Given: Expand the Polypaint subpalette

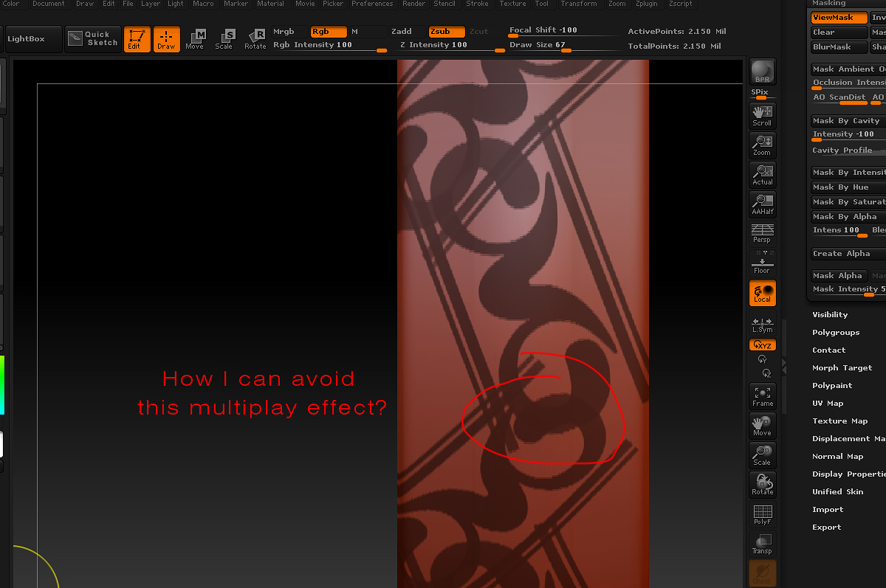Looking at the screenshot, I should pyautogui.click(x=832, y=386).
